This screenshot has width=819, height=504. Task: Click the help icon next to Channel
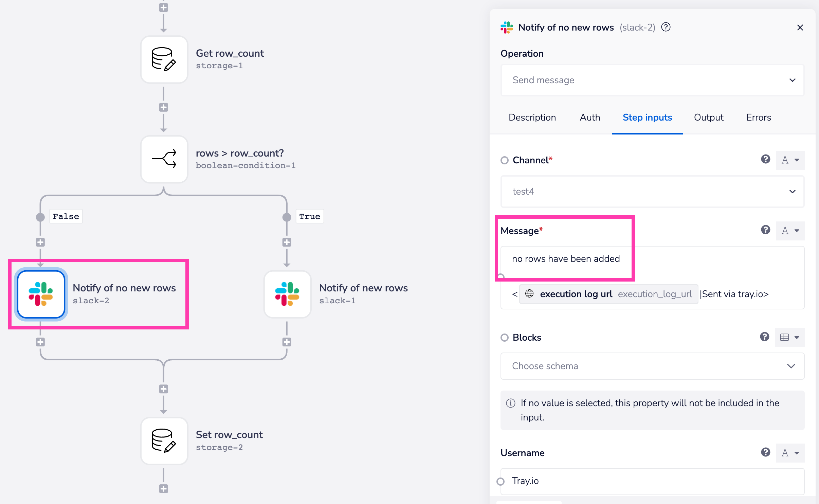765,159
